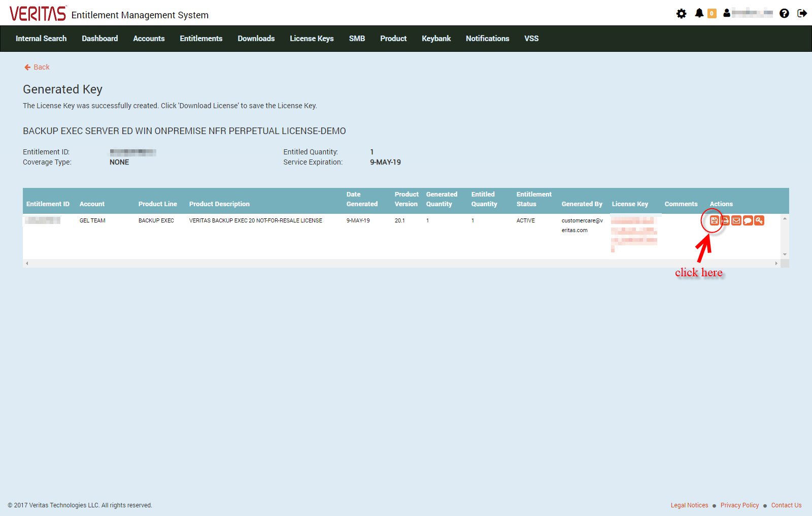Print the license key with printer icon

(x=725, y=220)
